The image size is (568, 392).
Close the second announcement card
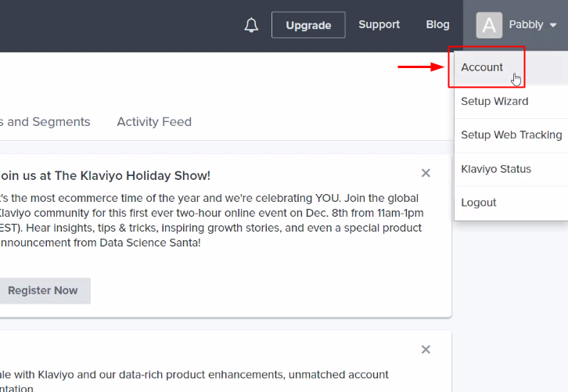click(426, 350)
